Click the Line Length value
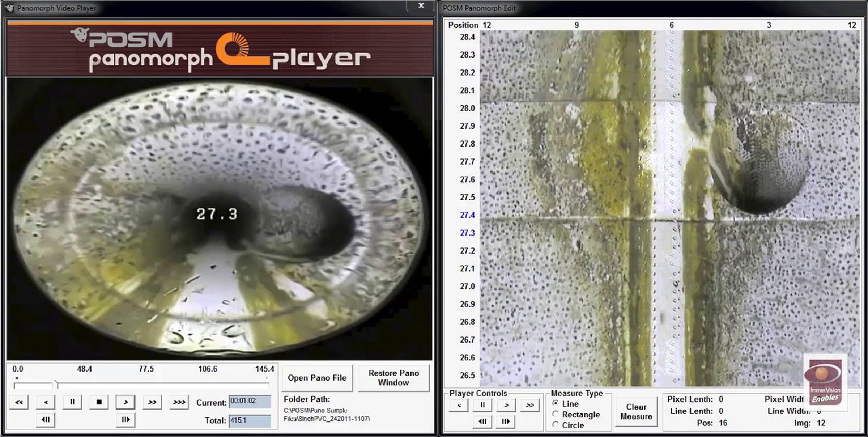The width and height of the screenshot is (868, 437). coord(721,411)
